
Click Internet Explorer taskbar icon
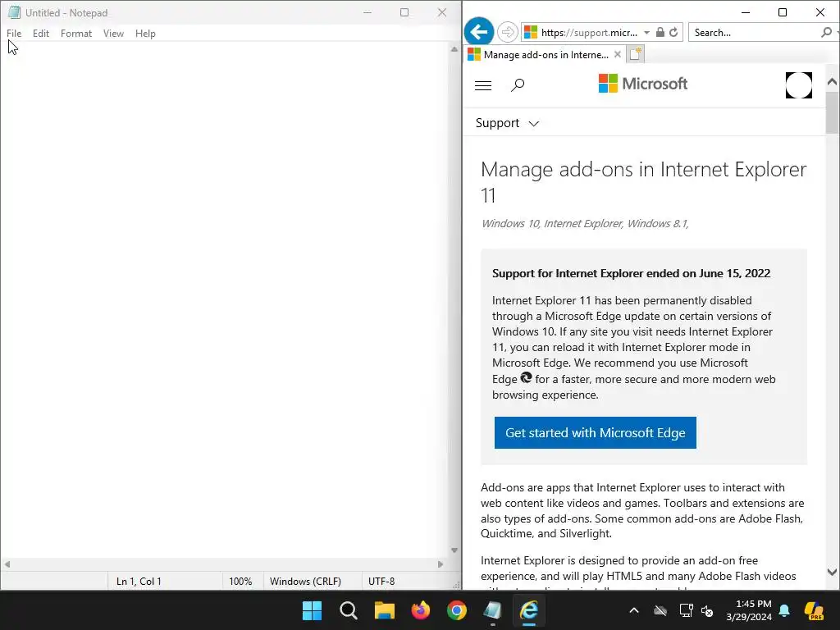coord(529,610)
